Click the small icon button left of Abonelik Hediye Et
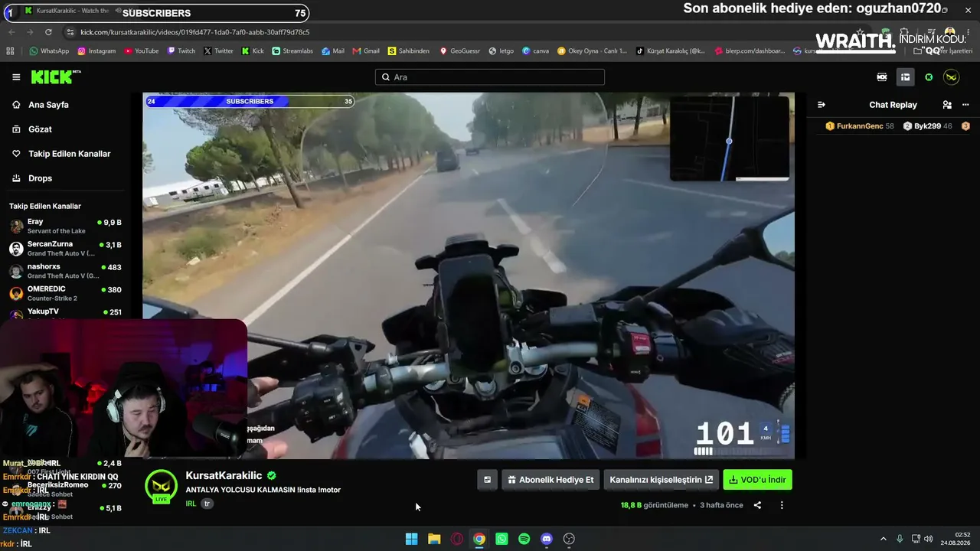Screen dimensions: 980x551 tap(487, 480)
